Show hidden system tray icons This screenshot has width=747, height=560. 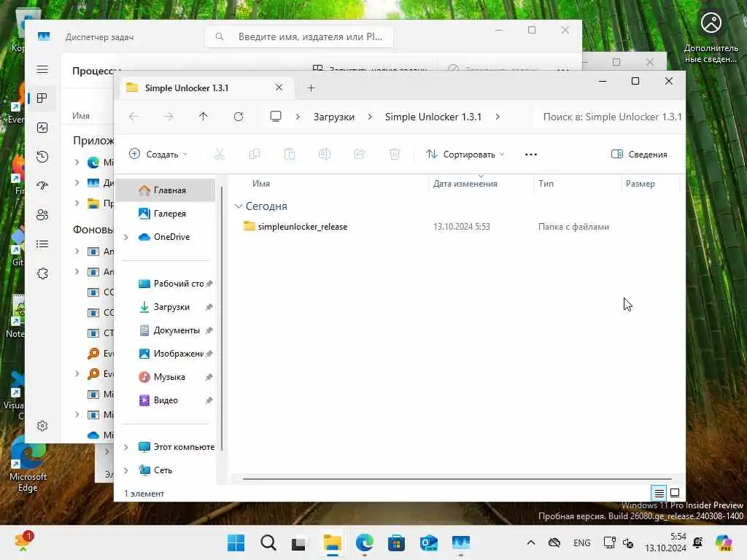[531, 542]
